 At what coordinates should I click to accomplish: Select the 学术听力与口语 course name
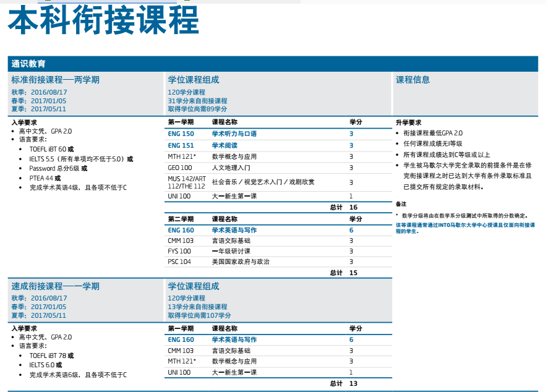pos(234,134)
